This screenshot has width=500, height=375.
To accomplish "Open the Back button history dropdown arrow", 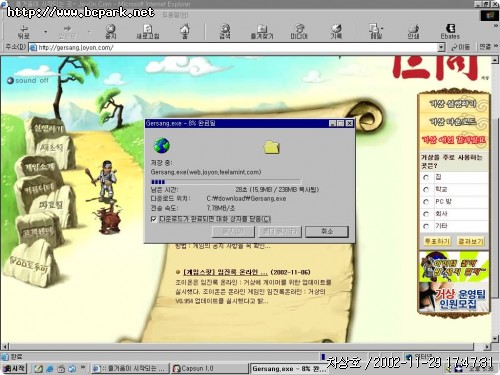I will pos(46,32).
